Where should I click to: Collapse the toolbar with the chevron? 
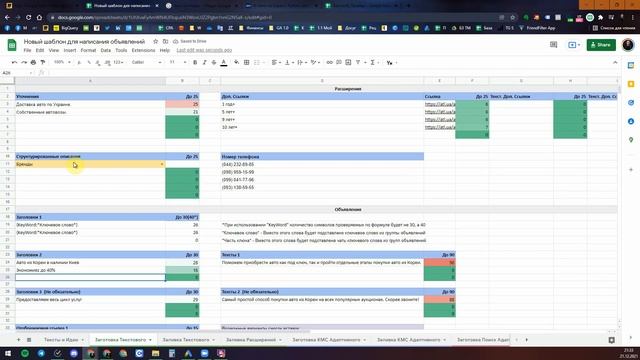(x=615, y=62)
